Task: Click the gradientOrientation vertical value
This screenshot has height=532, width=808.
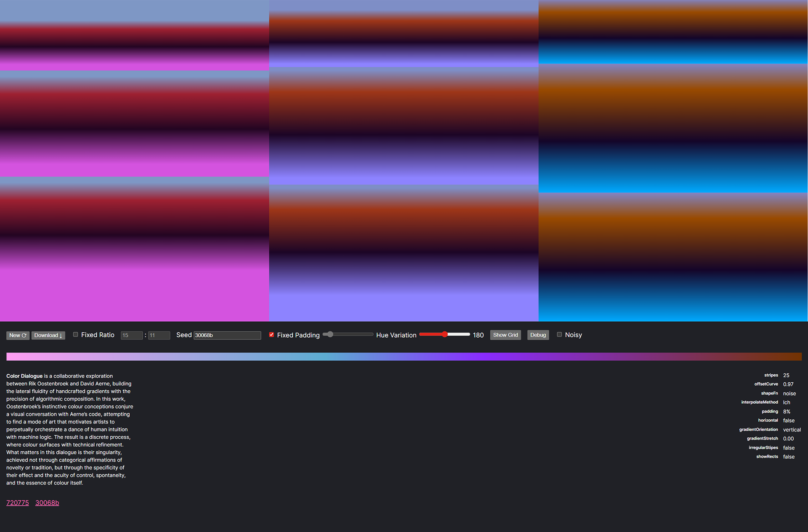Action: click(792, 430)
